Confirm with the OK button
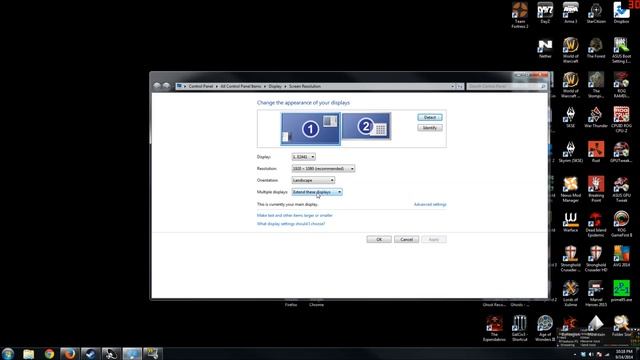Viewport: 640px width, 360px height. [x=379, y=240]
